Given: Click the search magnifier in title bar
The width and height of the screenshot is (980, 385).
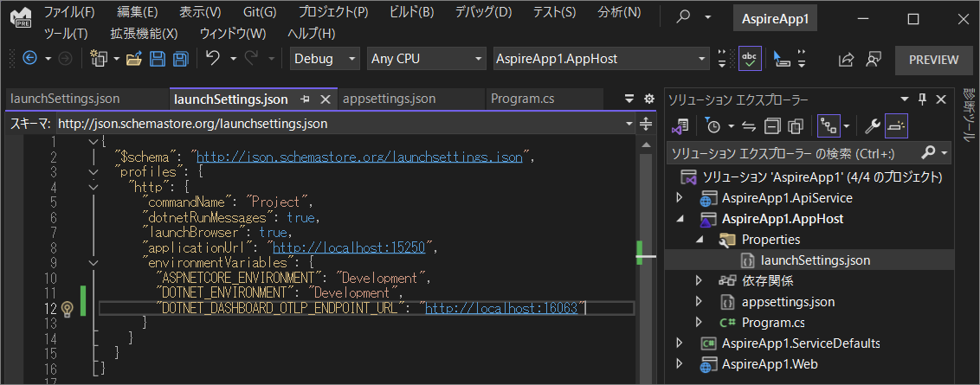Looking at the screenshot, I should (x=685, y=17).
